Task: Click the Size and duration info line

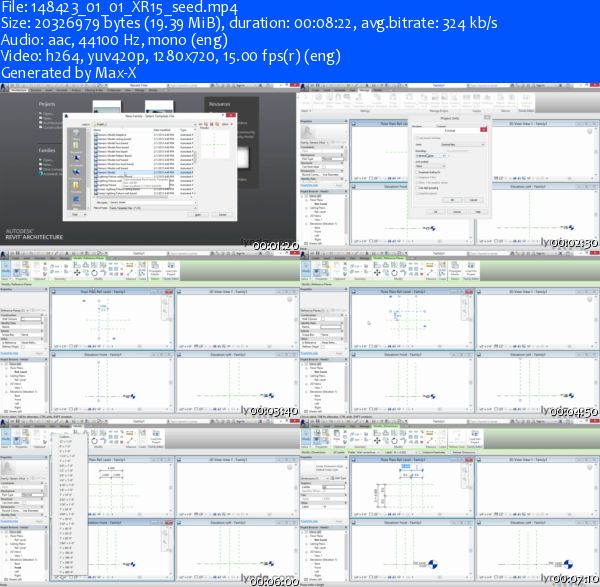Action: 249,23
